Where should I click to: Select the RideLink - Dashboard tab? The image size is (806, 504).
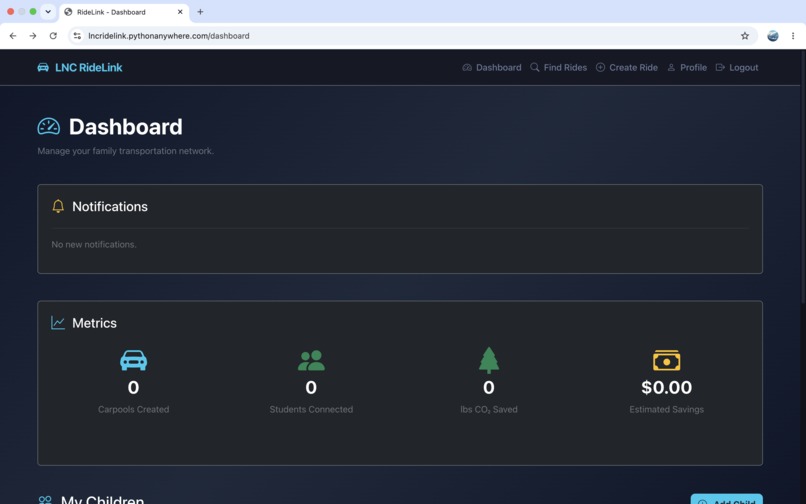point(124,12)
